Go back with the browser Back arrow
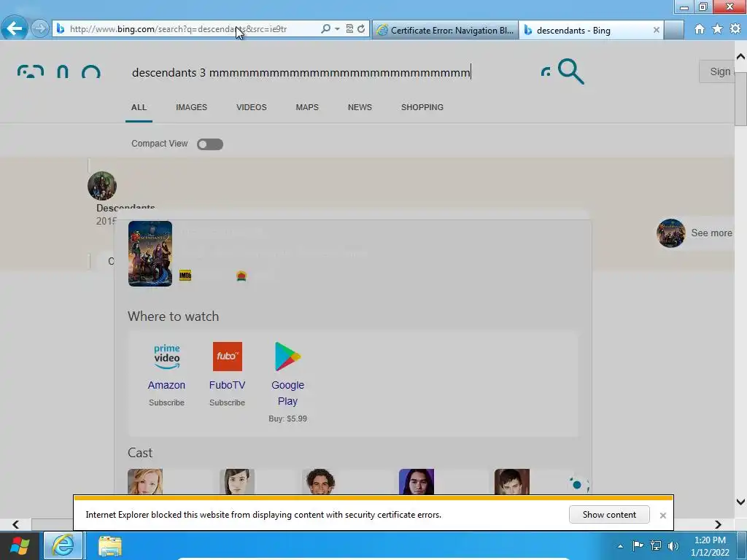The image size is (747, 560). (15, 28)
